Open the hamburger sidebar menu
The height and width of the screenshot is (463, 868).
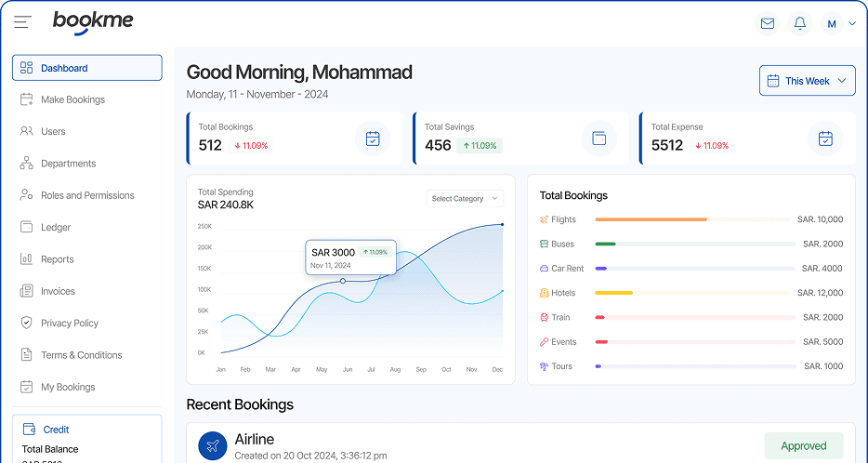pyautogui.click(x=22, y=22)
